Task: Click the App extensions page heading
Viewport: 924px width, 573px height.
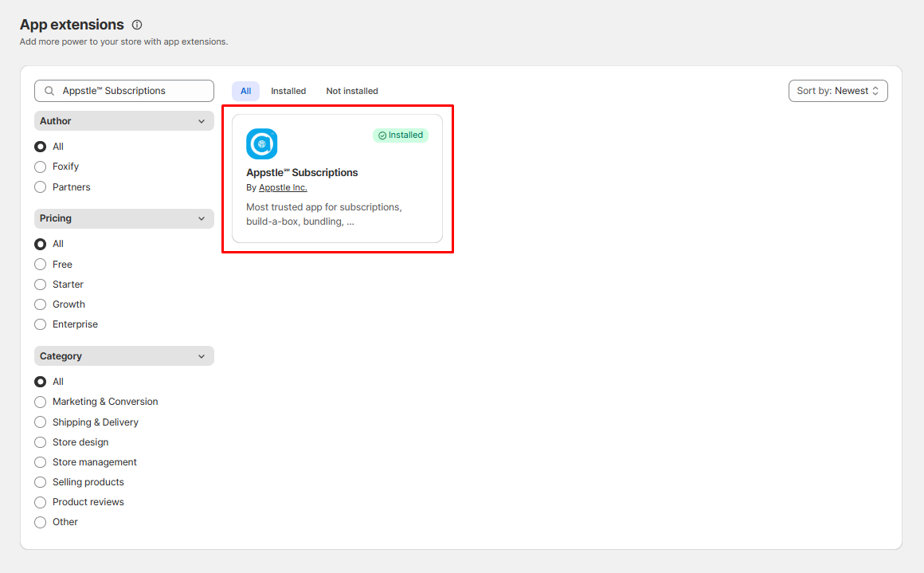Action: [x=72, y=25]
